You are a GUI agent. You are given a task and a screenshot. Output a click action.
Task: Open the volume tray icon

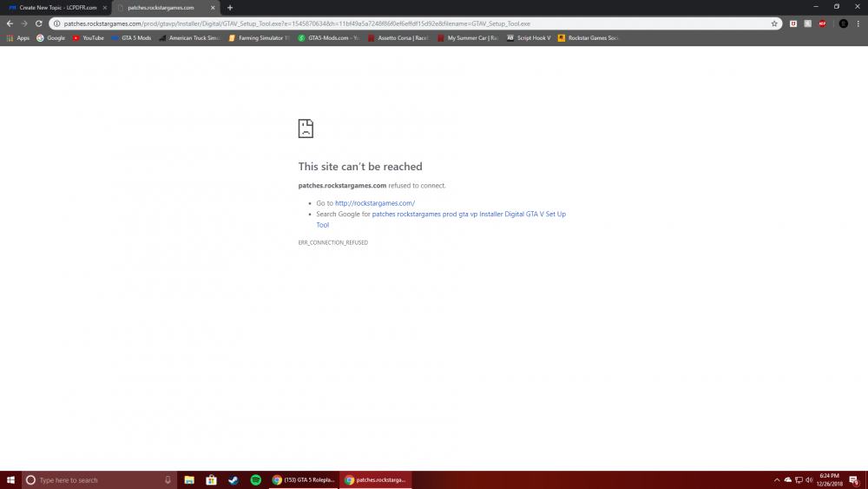[x=809, y=480]
